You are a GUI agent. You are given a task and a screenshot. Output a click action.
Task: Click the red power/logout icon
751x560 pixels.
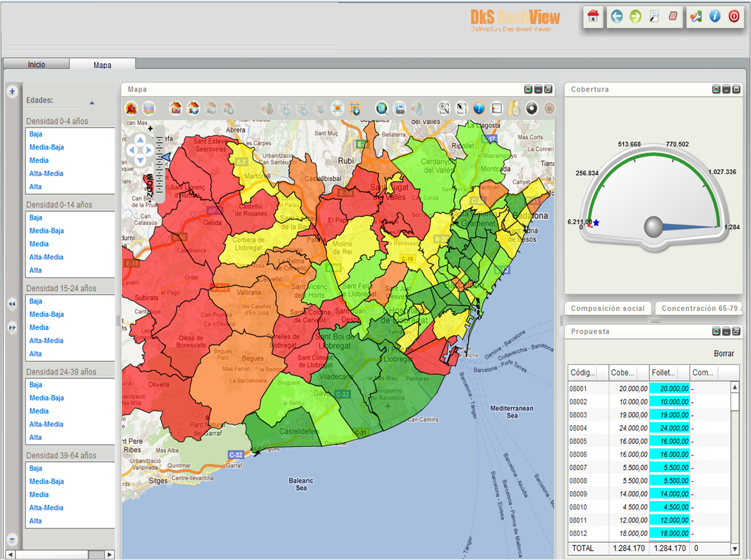coord(734,17)
